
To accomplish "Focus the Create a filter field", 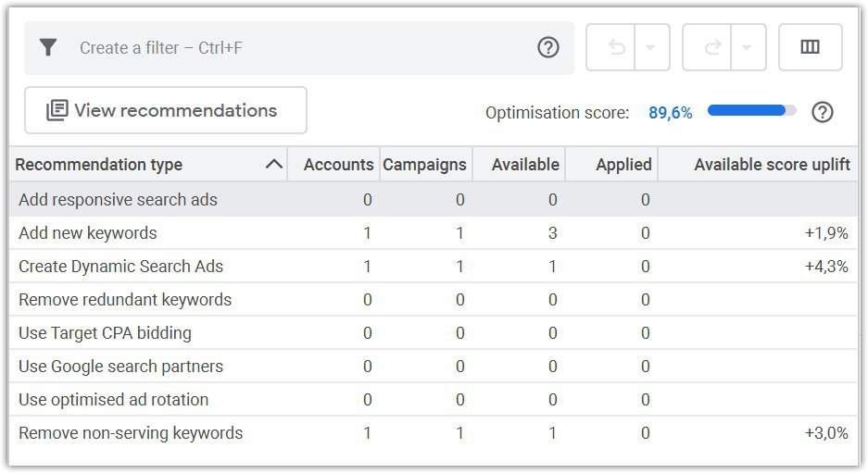I will click(296, 47).
